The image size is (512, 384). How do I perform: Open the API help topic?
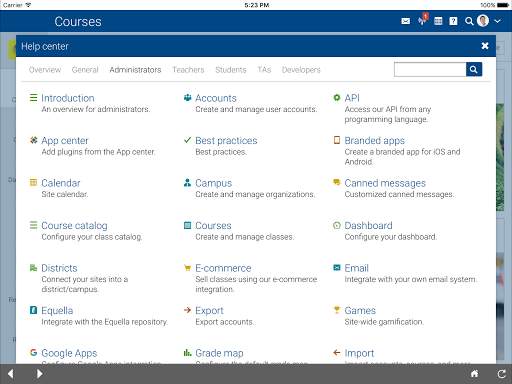352,98
